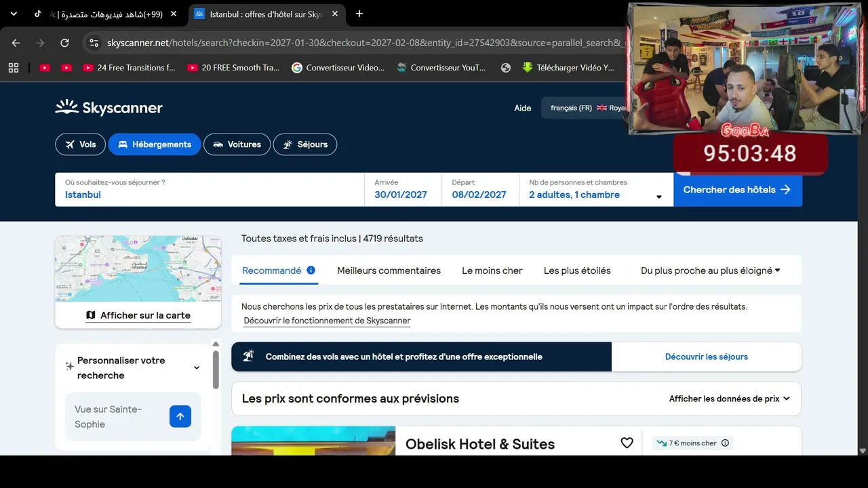868x488 pixels.
Task: Select the Séjours tab
Action: 305,144
